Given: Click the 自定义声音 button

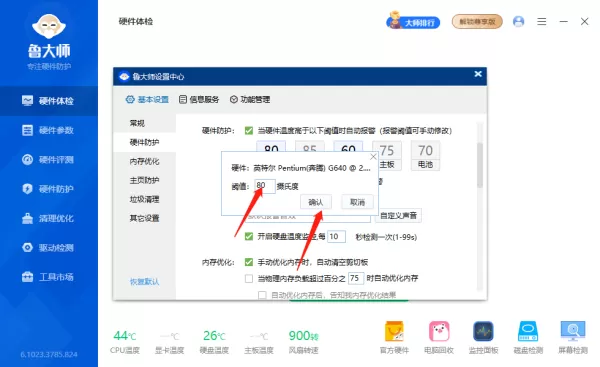Looking at the screenshot, I should tap(398, 215).
